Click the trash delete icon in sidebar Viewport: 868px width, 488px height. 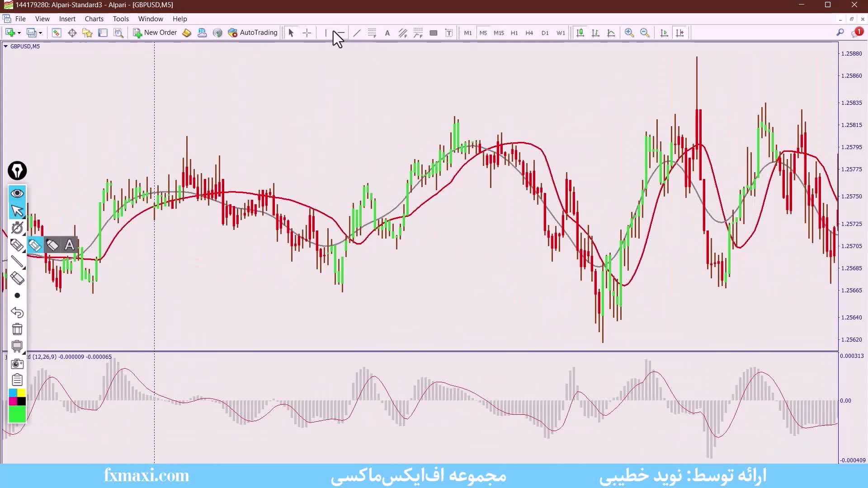click(x=17, y=329)
